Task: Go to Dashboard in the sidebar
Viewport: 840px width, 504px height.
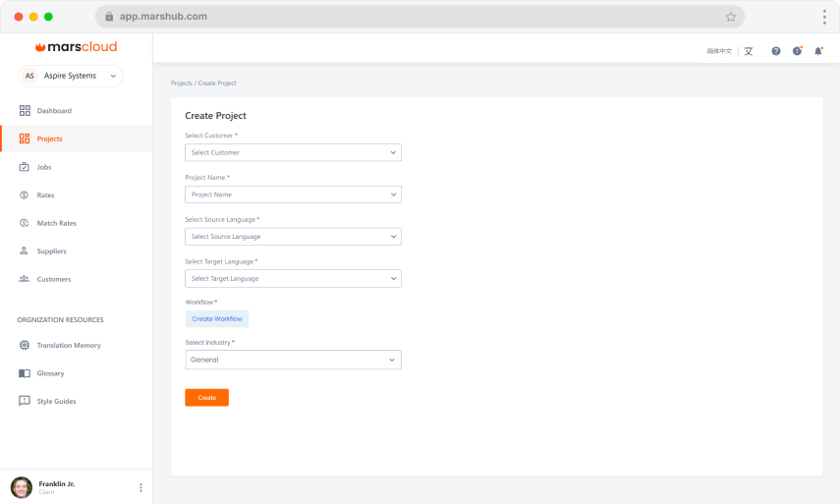Action: coord(54,111)
